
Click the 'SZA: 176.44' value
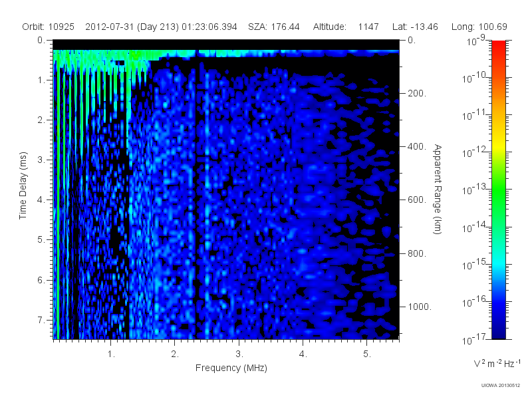(x=274, y=27)
